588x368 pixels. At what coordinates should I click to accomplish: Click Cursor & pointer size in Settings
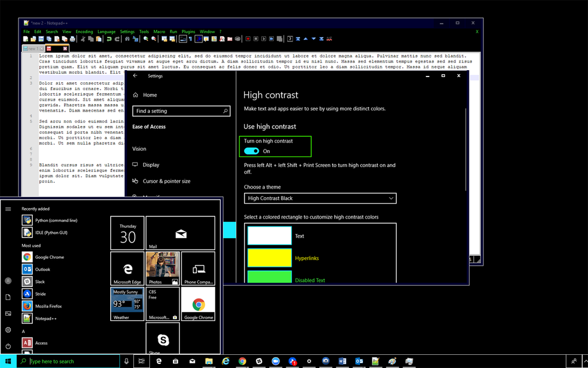point(167,181)
